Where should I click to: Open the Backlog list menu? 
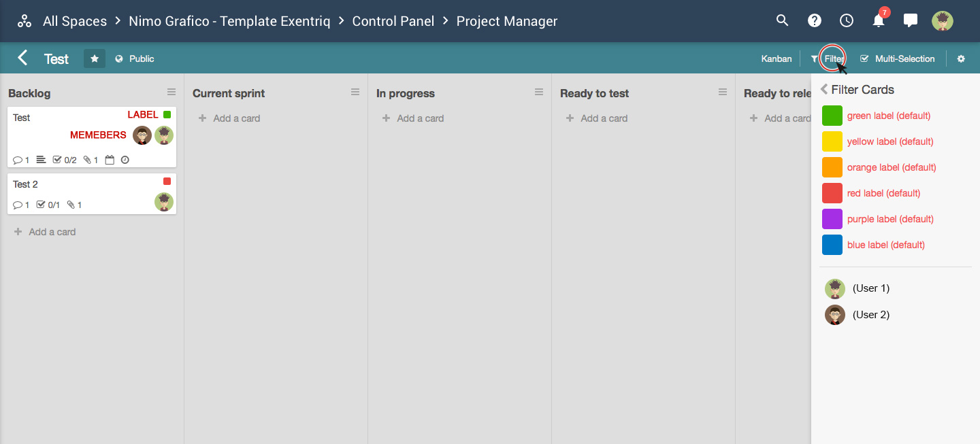(x=171, y=92)
